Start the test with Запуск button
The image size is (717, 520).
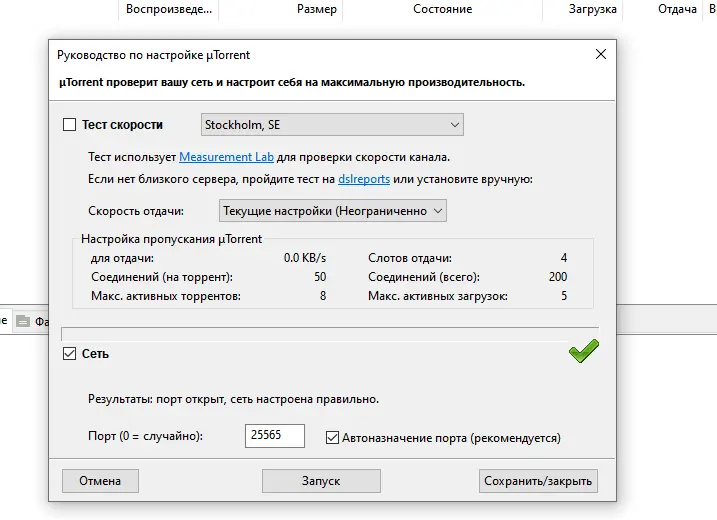click(x=321, y=481)
